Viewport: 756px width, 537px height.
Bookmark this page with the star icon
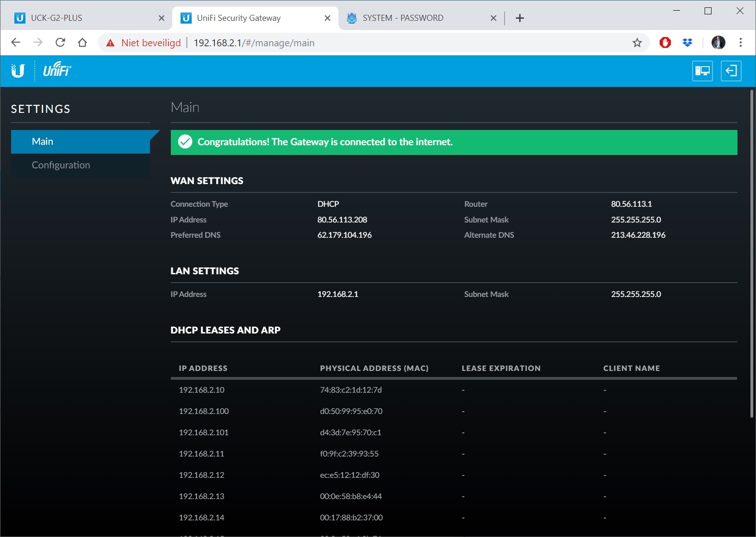tap(637, 43)
